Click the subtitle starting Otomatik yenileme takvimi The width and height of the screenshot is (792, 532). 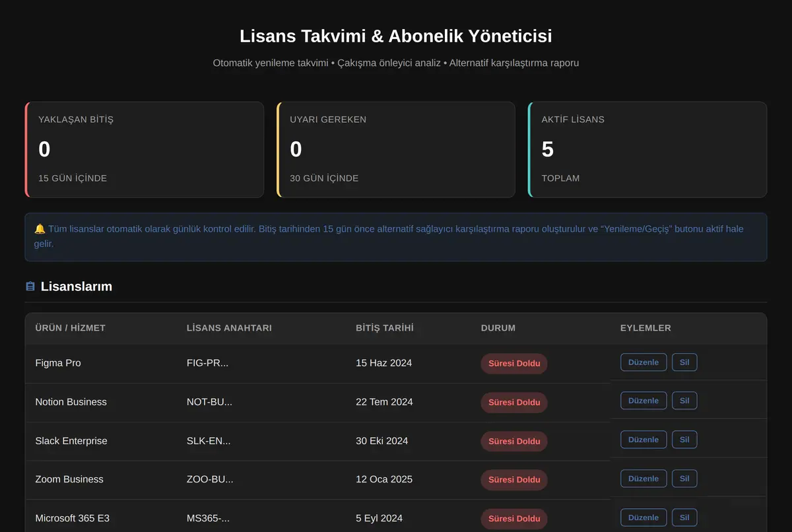396,63
